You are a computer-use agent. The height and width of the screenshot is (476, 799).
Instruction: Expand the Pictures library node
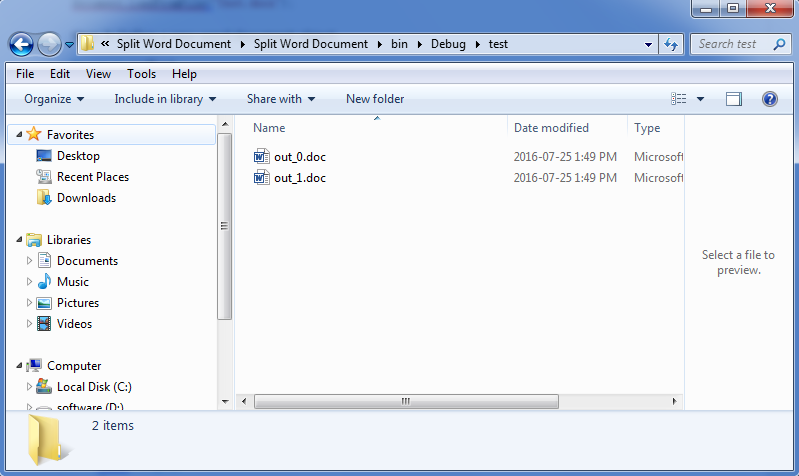(x=29, y=303)
